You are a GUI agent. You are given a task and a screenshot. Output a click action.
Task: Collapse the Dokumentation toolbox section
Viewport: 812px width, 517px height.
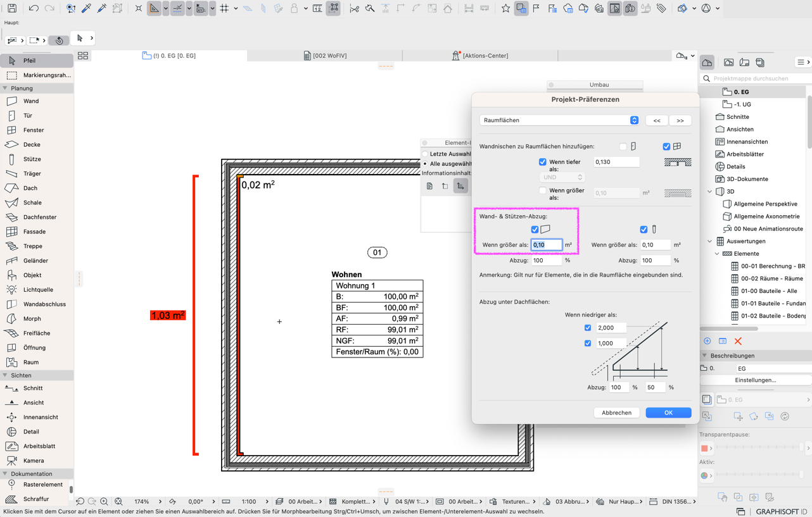coord(5,473)
